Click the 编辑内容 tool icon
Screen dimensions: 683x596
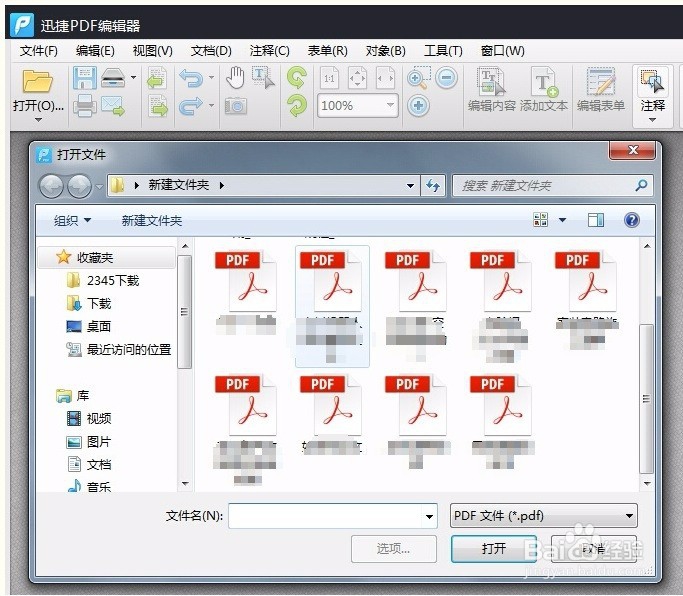click(491, 82)
